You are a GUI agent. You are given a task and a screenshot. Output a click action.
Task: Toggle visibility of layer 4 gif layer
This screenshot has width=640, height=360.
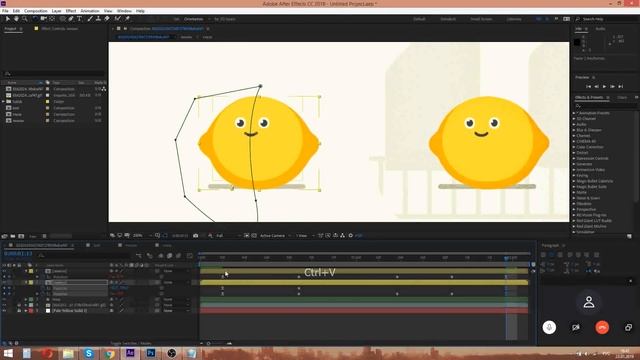click(x=4, y=305)
